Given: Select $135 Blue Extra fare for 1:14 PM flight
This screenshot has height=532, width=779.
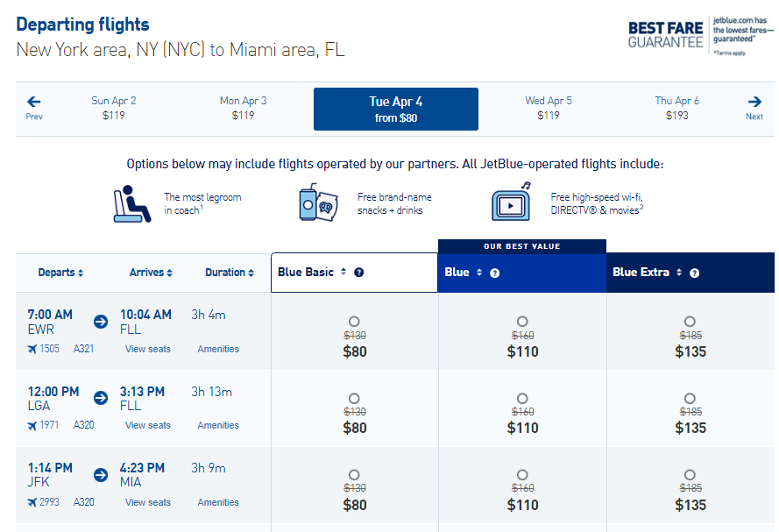Looking at the screenshot, I should [x=690, y=475].
